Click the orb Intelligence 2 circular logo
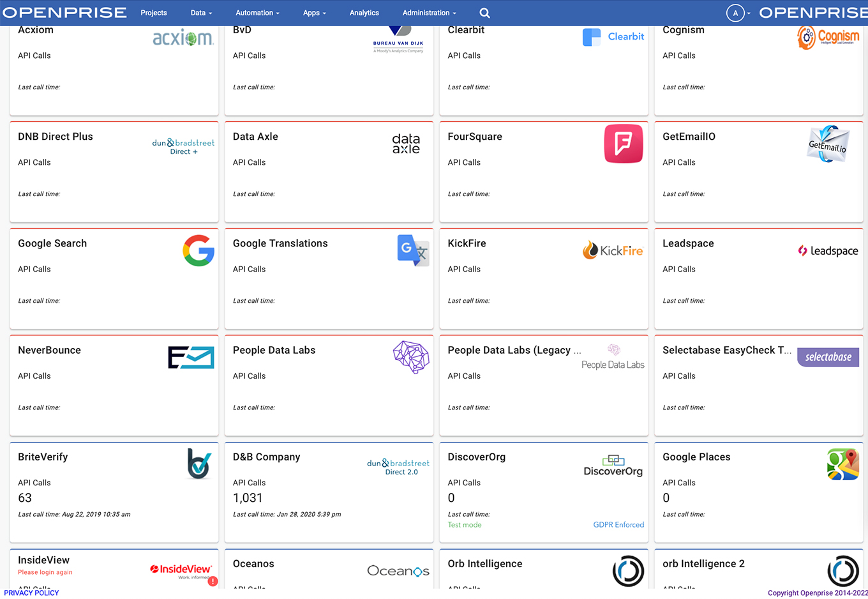The image size is (868, 599). pos(843,571)
